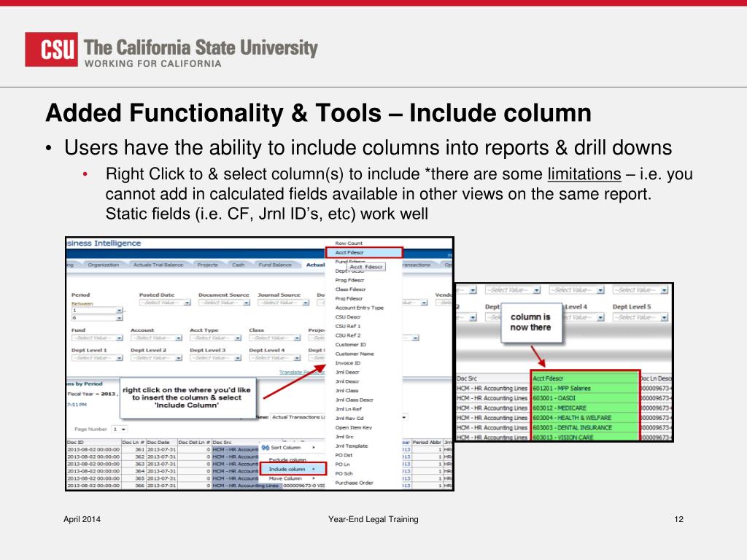Open the Dept Level 1 dropdown
Viewport: 747px width, 560px height.
point(97,358)
